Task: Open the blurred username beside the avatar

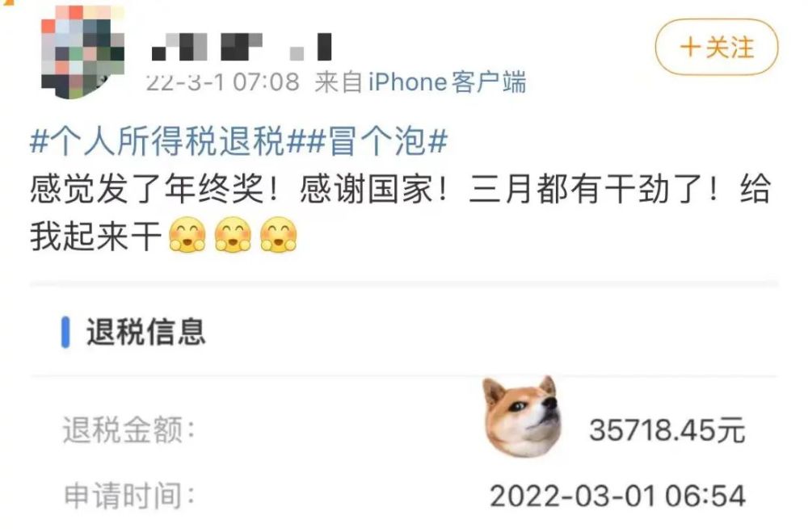Action: click(x=241, y=47)
